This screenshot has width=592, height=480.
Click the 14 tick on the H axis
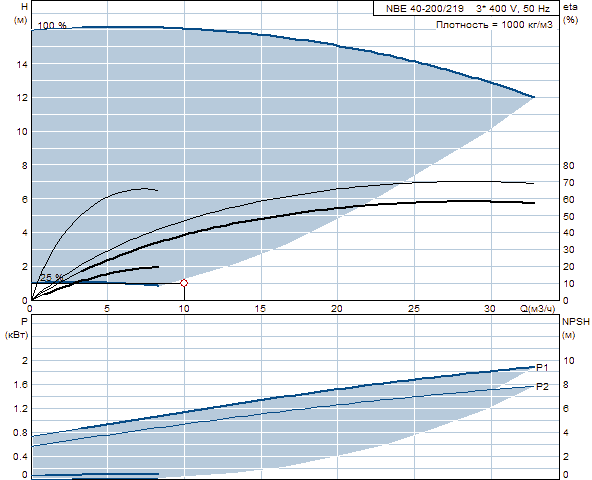click(22, 64)
